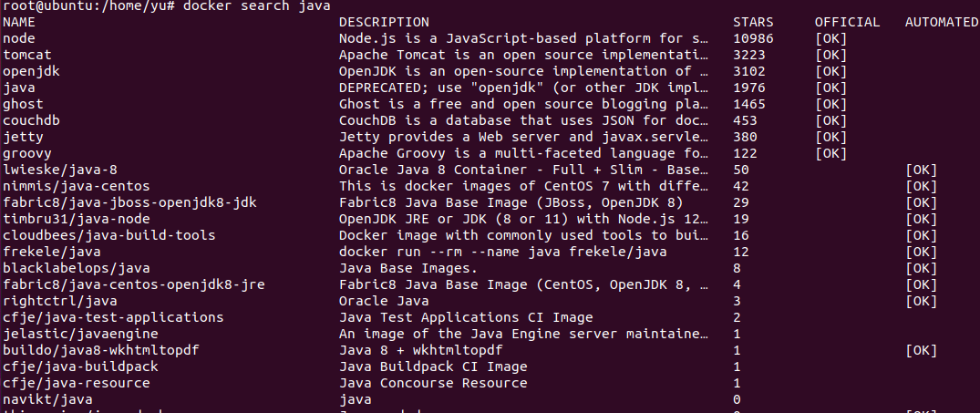Click 'cfje/java-resource' image name
Screen dimensions: 980x413
tap(77, 382)
